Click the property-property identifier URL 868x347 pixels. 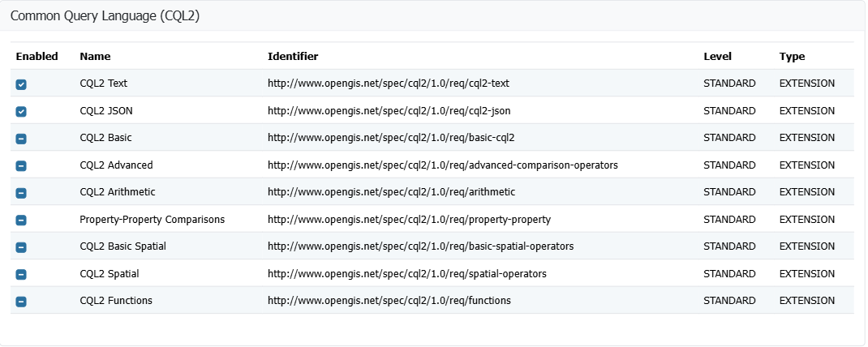tap(409, 220)
